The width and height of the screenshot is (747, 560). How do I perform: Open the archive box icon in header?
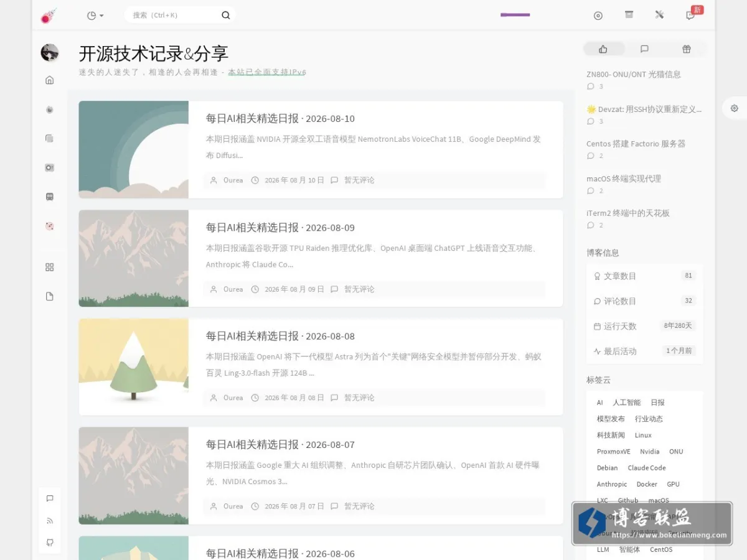(629, 15)
